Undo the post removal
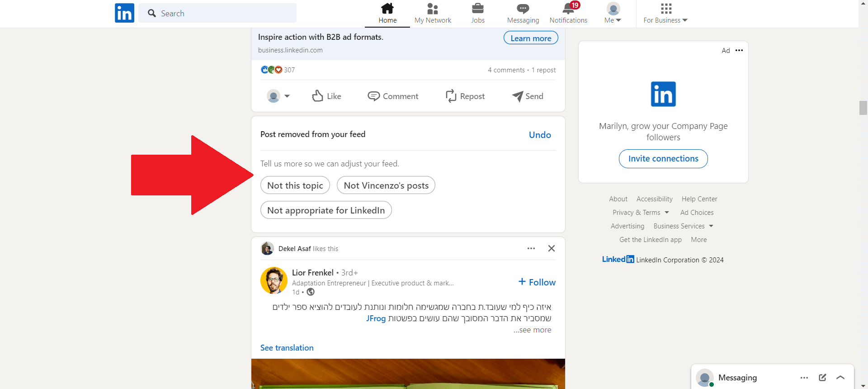The image size is (868, 389). pyautogui.click(x=540, y=135)
